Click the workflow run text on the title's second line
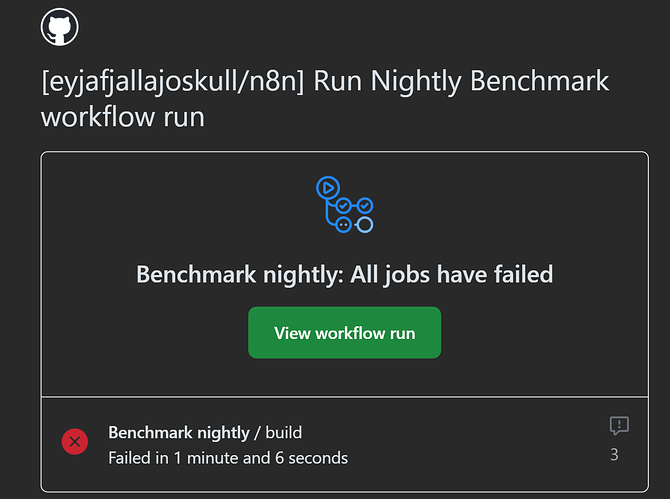Screen dimensions: 670x499 [x=123, y=117]
